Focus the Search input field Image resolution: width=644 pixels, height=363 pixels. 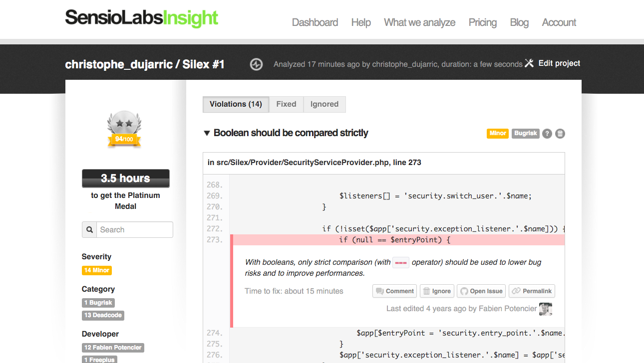point(135,230)
